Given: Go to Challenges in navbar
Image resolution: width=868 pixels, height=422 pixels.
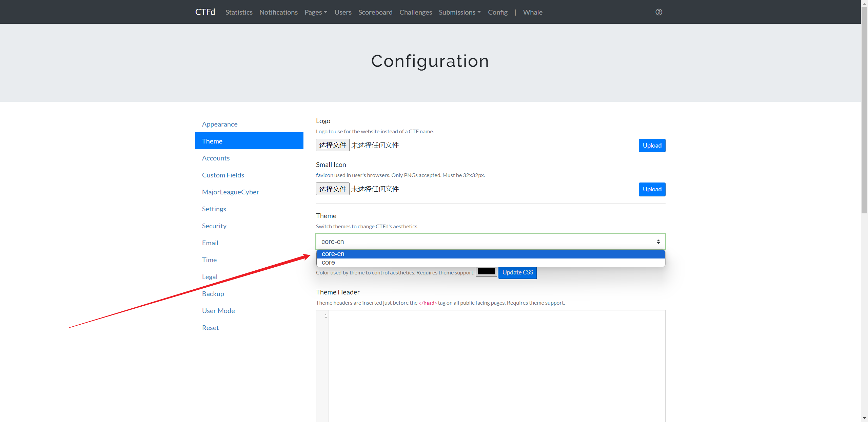Looking at the screenshot, I should [x=416, y=12].
